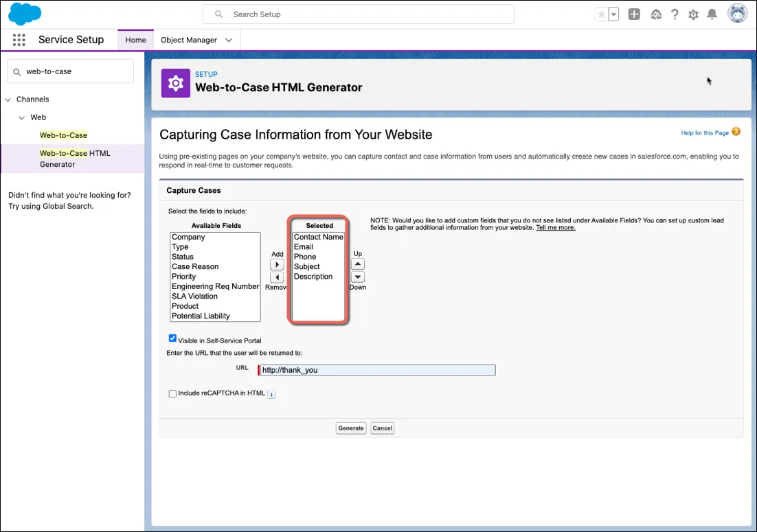Click the Cancel button
Image resolution: width=757 pixels, height=532 pixels.
point(383,428)
